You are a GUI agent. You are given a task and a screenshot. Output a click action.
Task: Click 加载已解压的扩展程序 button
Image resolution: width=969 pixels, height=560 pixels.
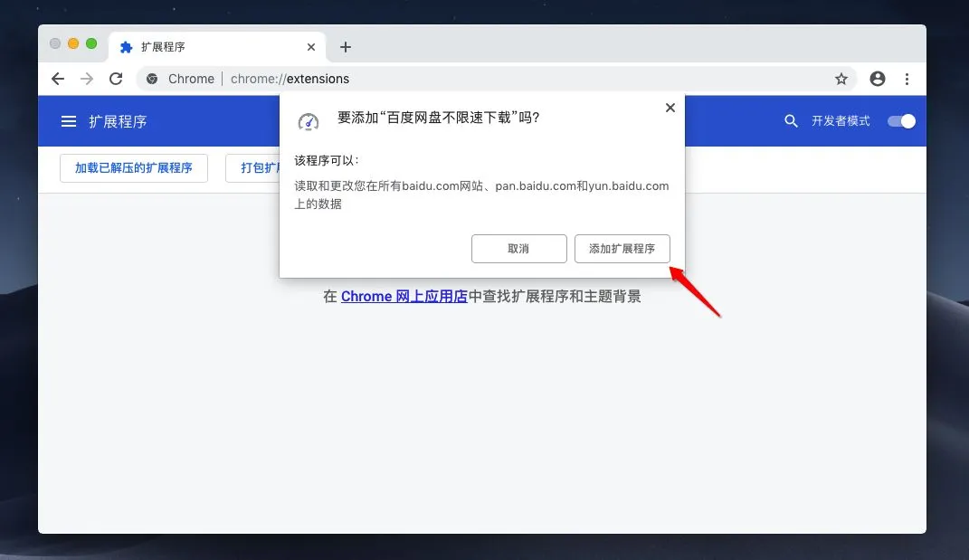pyautogui.click(x=134, y=168)
